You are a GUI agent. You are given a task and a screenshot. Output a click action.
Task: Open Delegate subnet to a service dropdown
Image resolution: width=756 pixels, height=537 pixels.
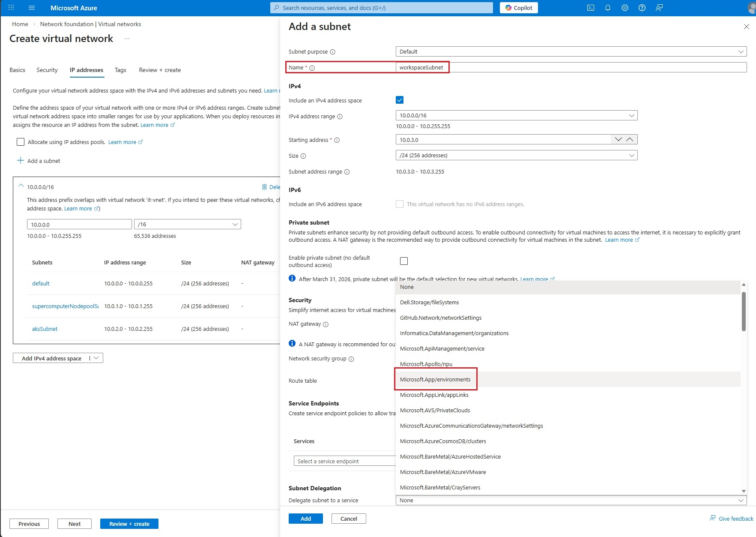click(x=571, y=500)
